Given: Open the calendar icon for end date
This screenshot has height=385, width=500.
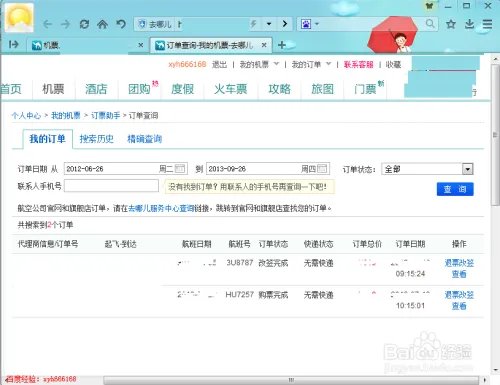Looking at the screenshot, I should [322, 169].
